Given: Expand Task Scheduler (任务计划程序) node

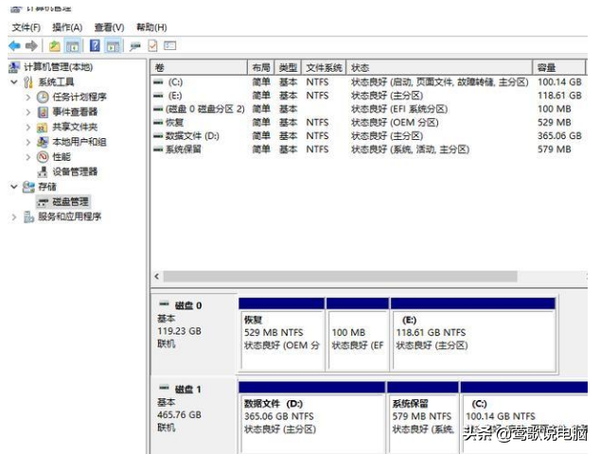Looking at the screenshot, I should pyautogui.click(x=28, y=97).
